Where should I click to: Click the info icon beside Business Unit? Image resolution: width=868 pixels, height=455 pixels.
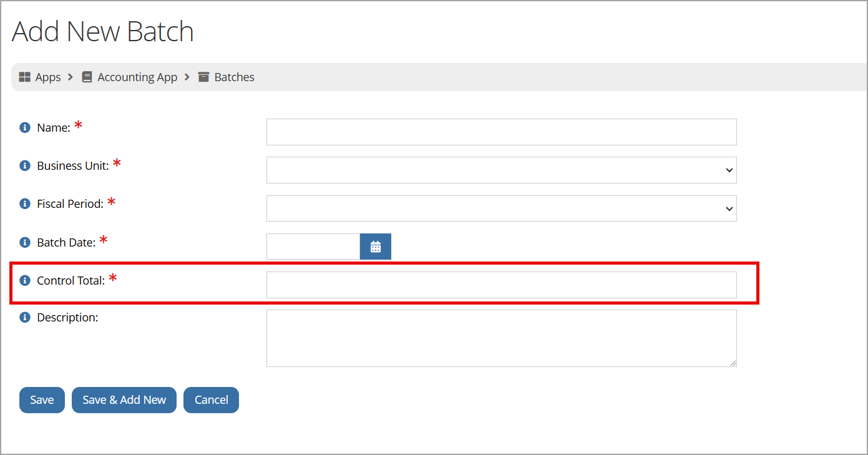coord(25,166)
